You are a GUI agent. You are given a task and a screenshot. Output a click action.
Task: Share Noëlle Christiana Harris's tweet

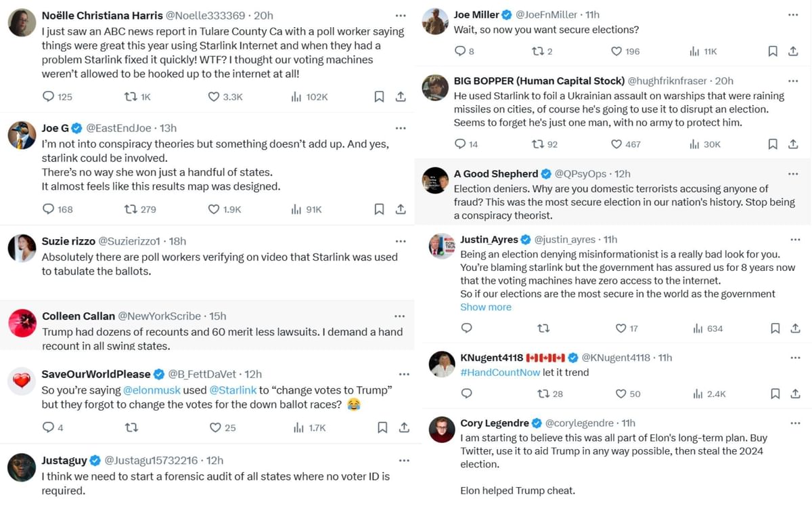(401, 96)
